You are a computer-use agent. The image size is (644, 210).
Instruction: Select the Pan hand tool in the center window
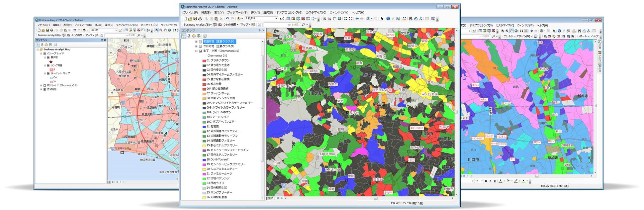(x=334, y=19)
